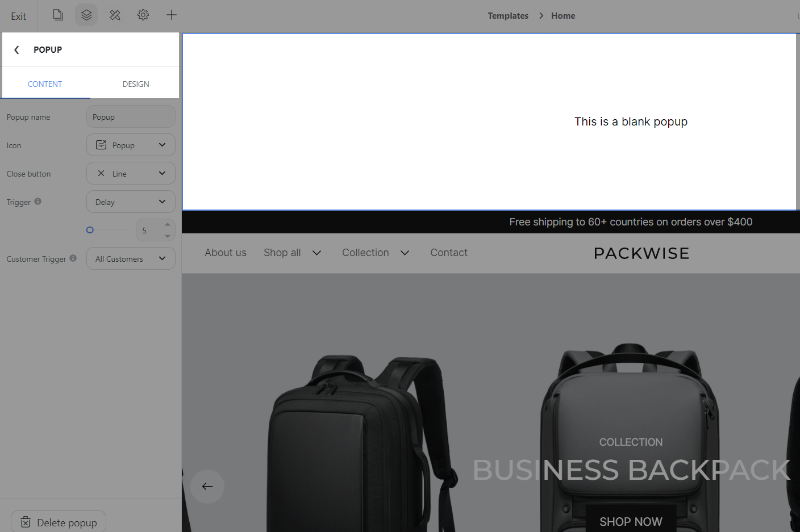
Task: Expand the chevron next to Shop all
Action: [x=317, y=253]
